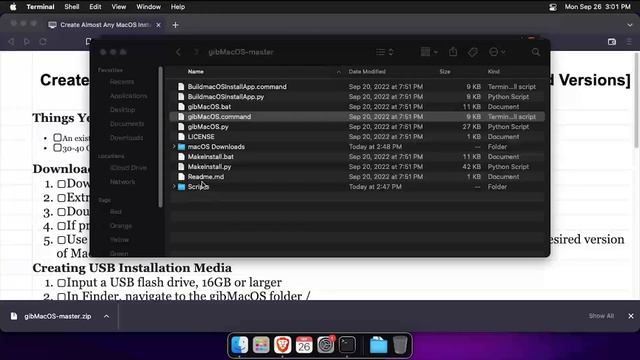Sort by Date Modified column

(x=367, y=71)
